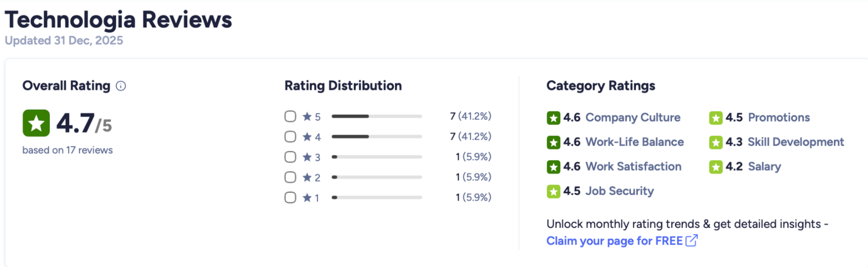Image resolution: width=868 pixels, height=273 pixels.
Task: Click the Overall Rating info icon
Action: [x=121, y=86]
